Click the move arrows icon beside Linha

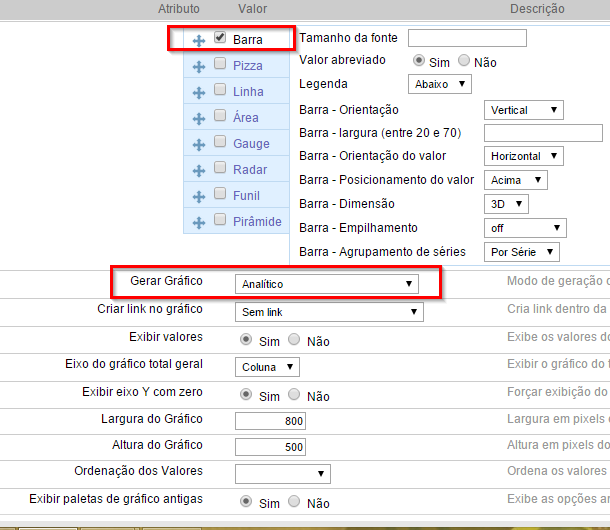coord(199,92)
